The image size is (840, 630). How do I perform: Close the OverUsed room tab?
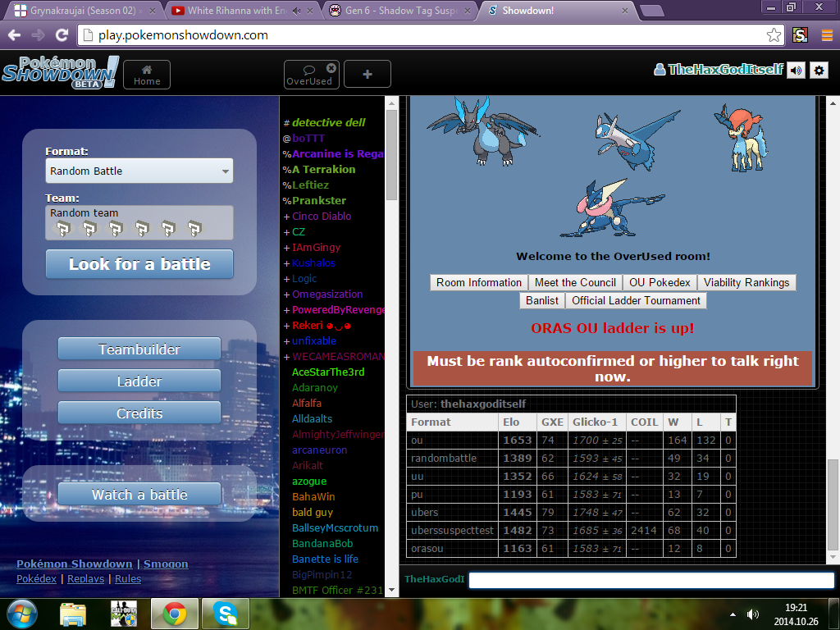(x=331, y=68)
